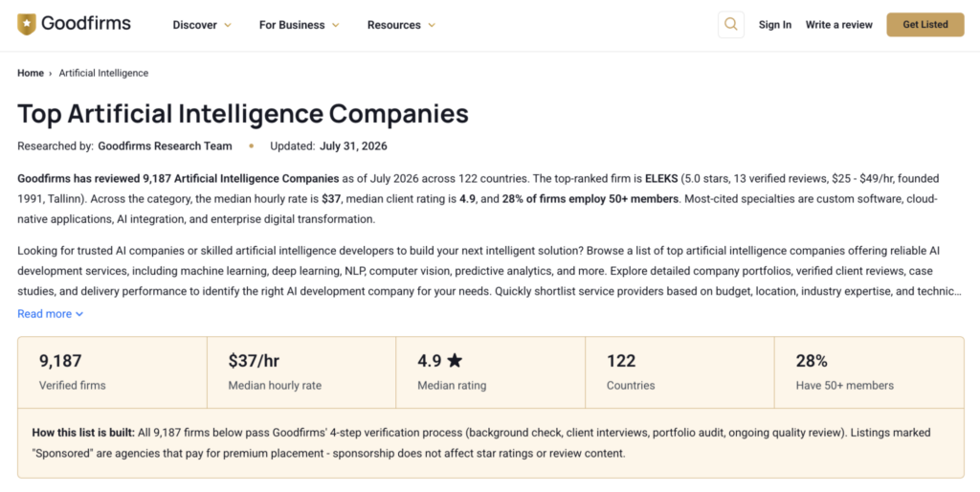
Task: Click Goodfirms Research Team author name
Action: pos(165,146)
